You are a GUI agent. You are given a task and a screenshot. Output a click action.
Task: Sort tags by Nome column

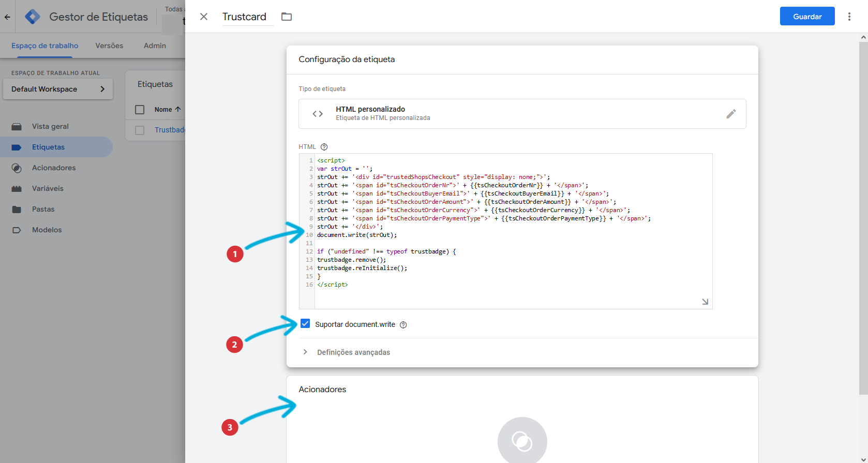168,110
